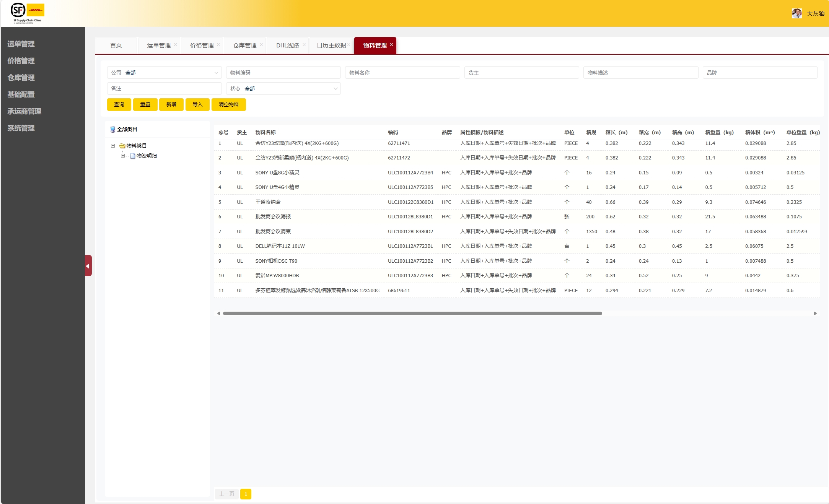The height and width of the screenshot is (504, 829).
Task: Click the 导入 button
Action: [197, 104]
